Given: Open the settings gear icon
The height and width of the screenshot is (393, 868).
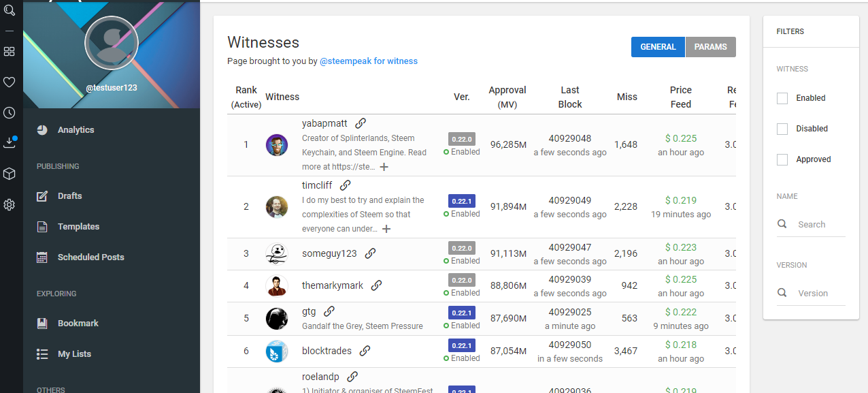Looking at the screenshot, I should (10, 204).
